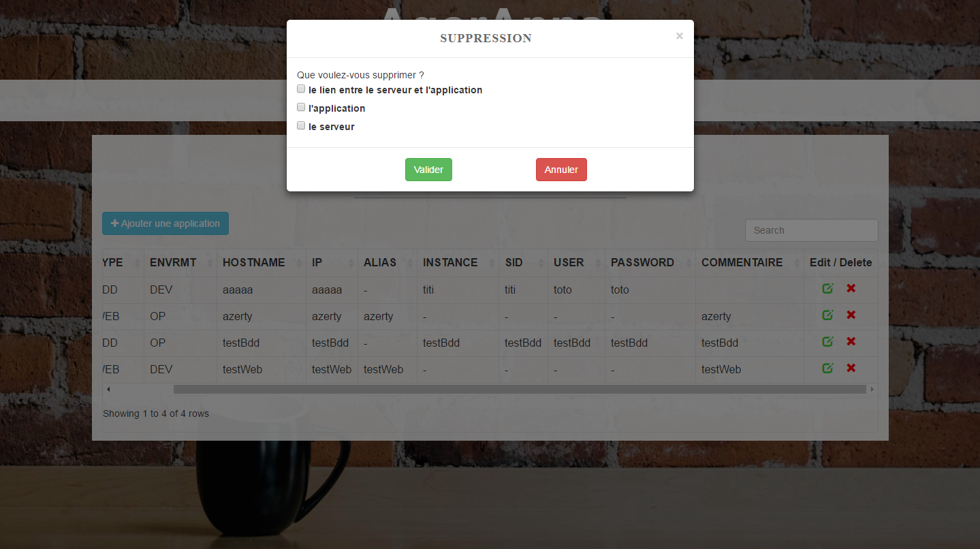Open edit for testBdd row
The width and height of the screenshot is (980, 549).
pos(827,342)
